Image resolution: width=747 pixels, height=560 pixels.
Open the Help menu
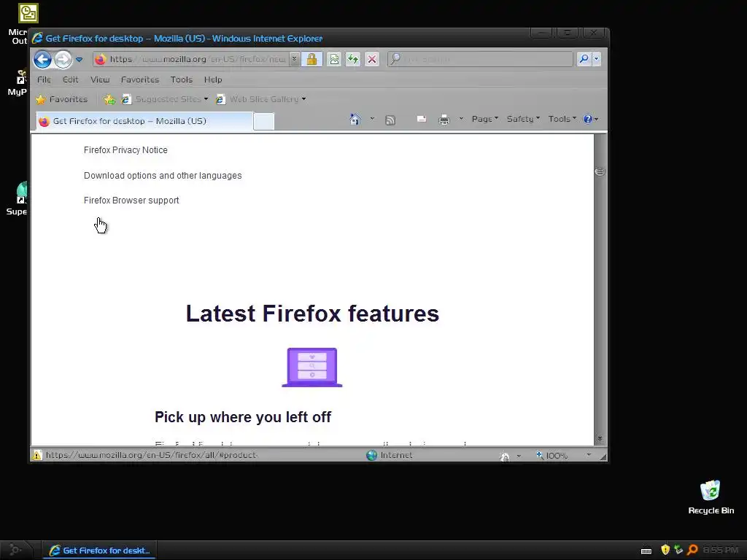tap(213, 79)
